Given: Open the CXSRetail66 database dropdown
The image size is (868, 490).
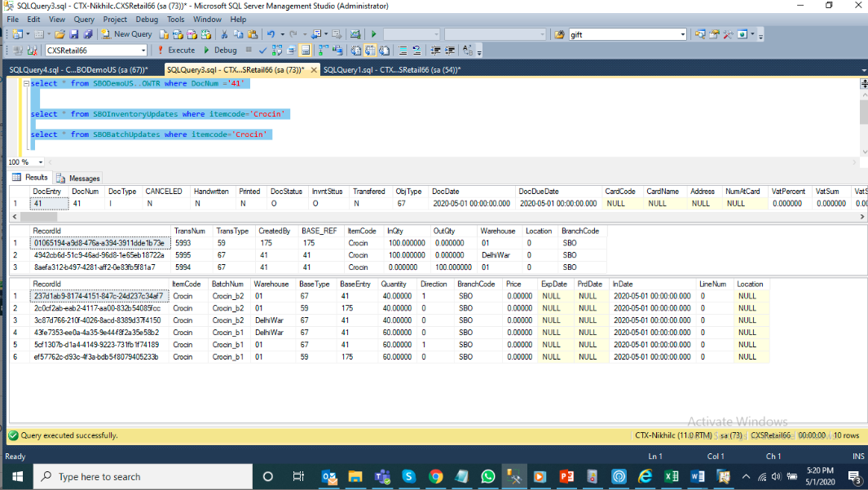Looking at the screenshot, I should click(x=143, y=51).
